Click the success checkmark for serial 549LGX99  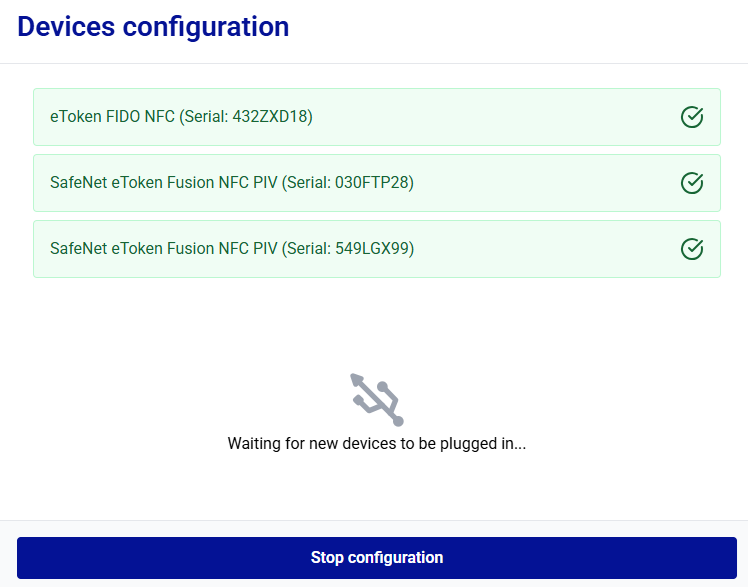pos(692,249)
